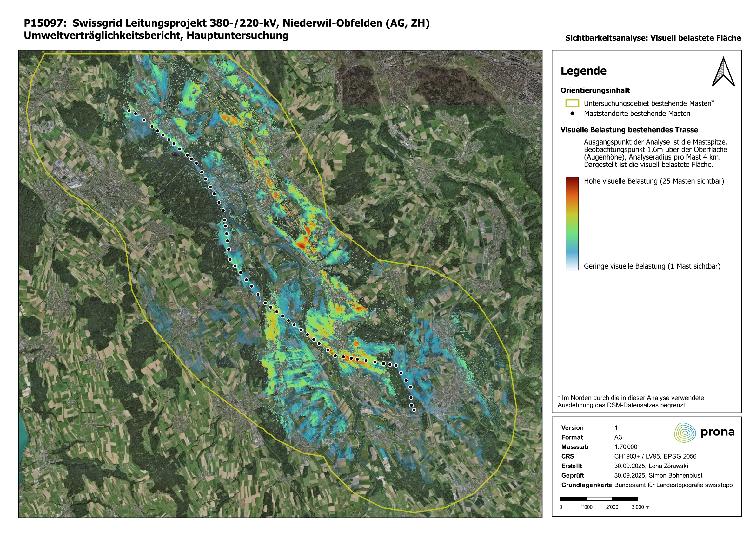The image size is (756, 534).
Task: Click the scale bar at the bottom right
Action: click(x=599, y=498)
